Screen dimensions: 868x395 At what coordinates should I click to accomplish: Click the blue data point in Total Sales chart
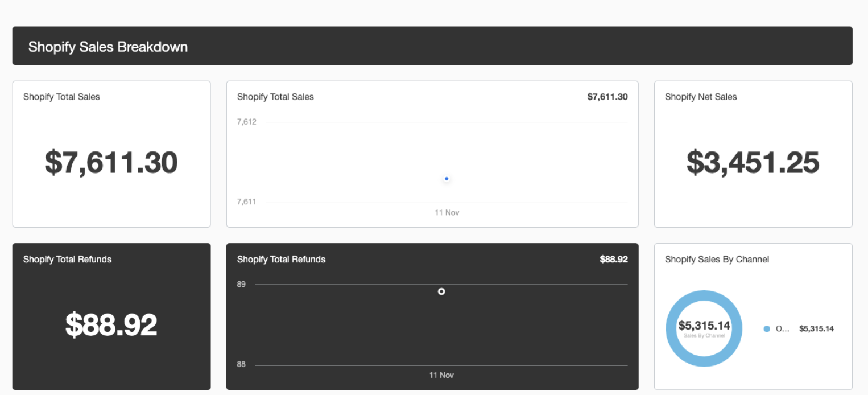point(447,179)
